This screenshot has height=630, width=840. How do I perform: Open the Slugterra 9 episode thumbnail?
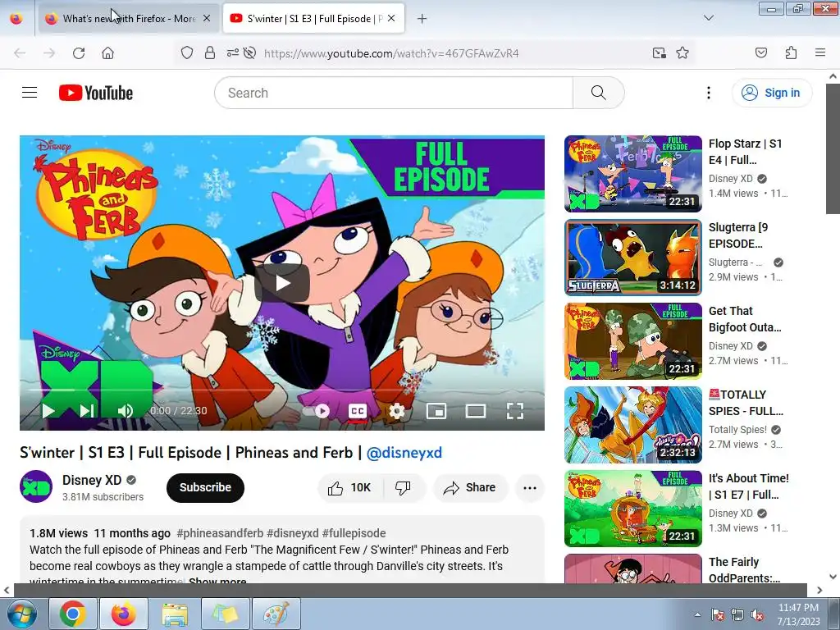pyautogui.click(x=632, y=257)
